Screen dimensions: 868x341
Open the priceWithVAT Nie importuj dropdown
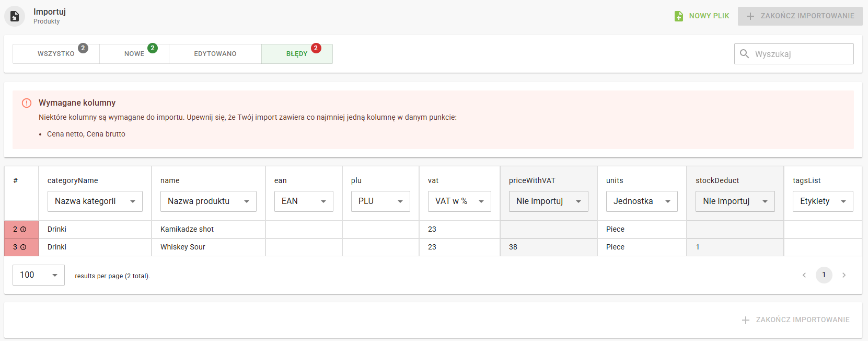click(548, 201)
